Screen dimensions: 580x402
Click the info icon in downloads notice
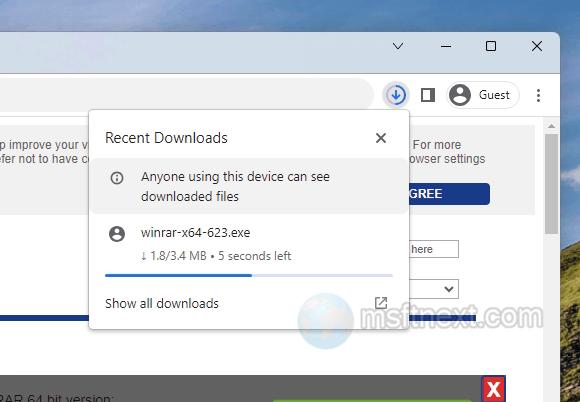[x=117, y=178]
